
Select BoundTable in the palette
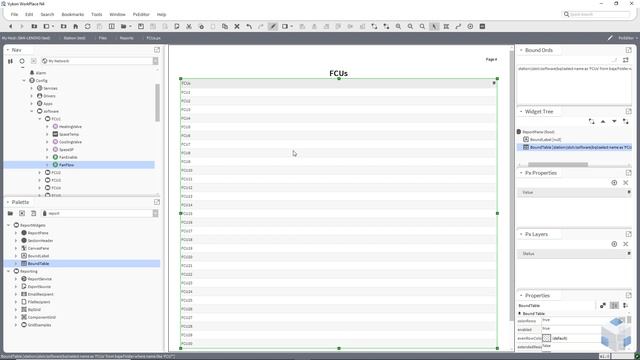35,264
